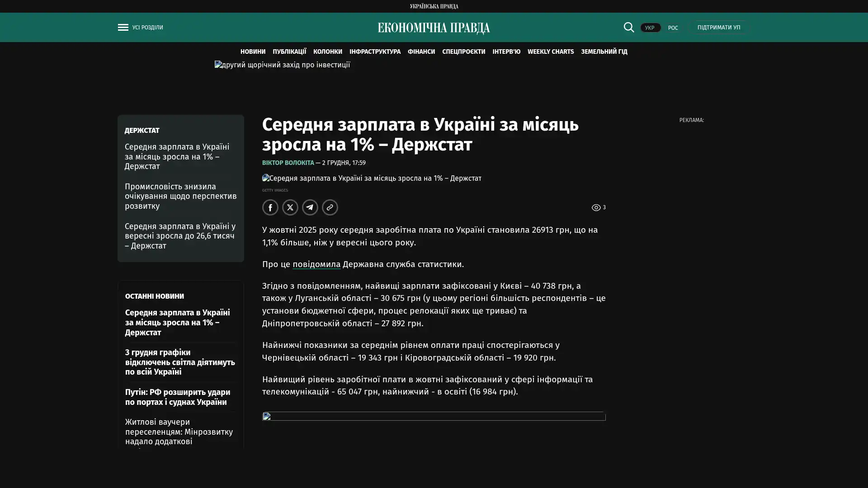
Task: Click the Економічна правда logo
Action: [434, 28]
